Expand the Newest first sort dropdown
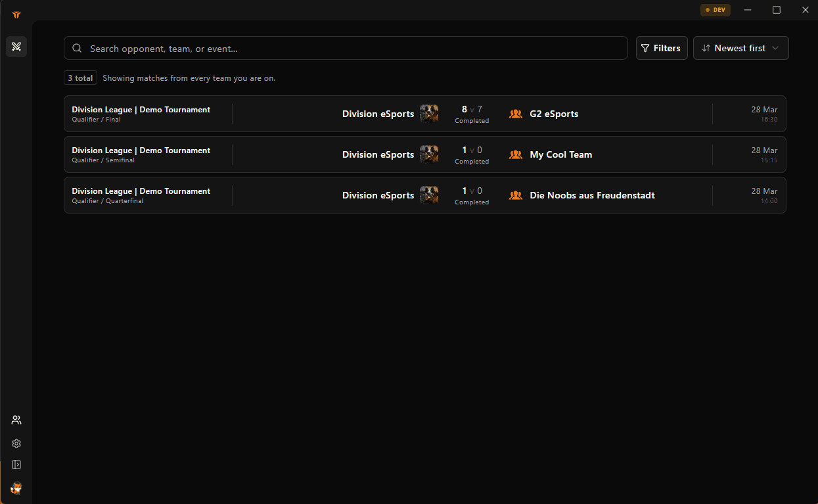Viewport: 818px width, 504px height. click(x=741, y=48)
